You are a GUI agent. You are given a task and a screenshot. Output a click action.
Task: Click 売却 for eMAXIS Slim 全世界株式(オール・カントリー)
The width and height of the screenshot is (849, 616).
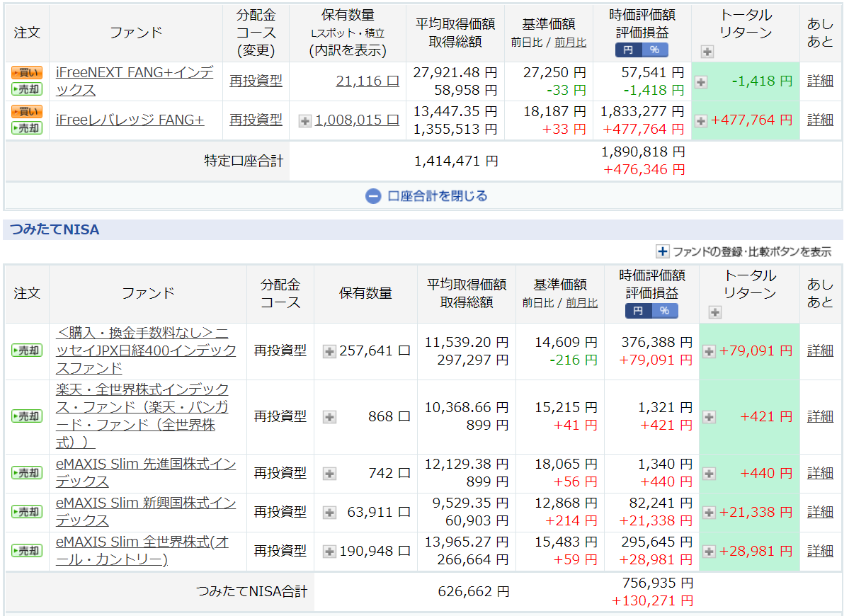[26, 551]
